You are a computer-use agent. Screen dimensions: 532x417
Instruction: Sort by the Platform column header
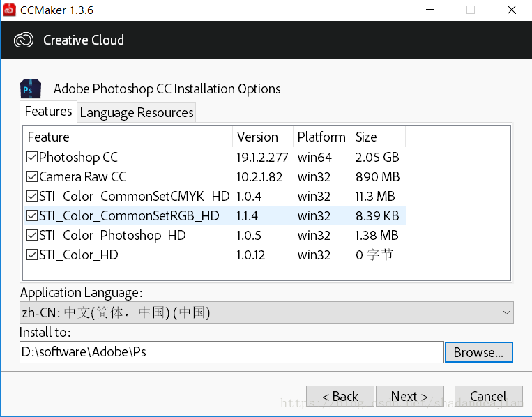point(322,137)
